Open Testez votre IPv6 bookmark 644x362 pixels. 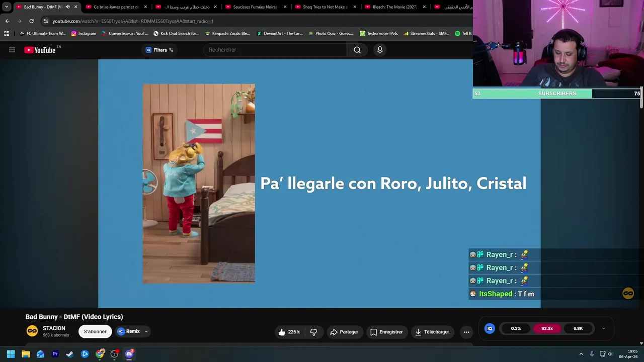point(379,34)
